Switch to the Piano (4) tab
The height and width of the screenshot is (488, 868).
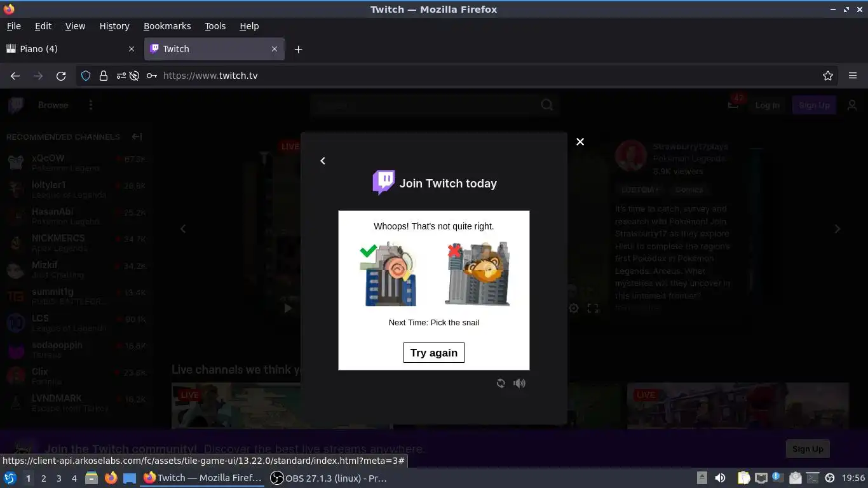[71, 49]
